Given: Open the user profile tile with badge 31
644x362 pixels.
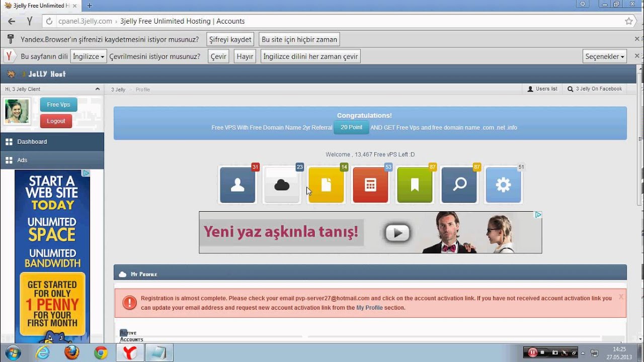Looking at the screenshot, I should (x=237, y=185).
